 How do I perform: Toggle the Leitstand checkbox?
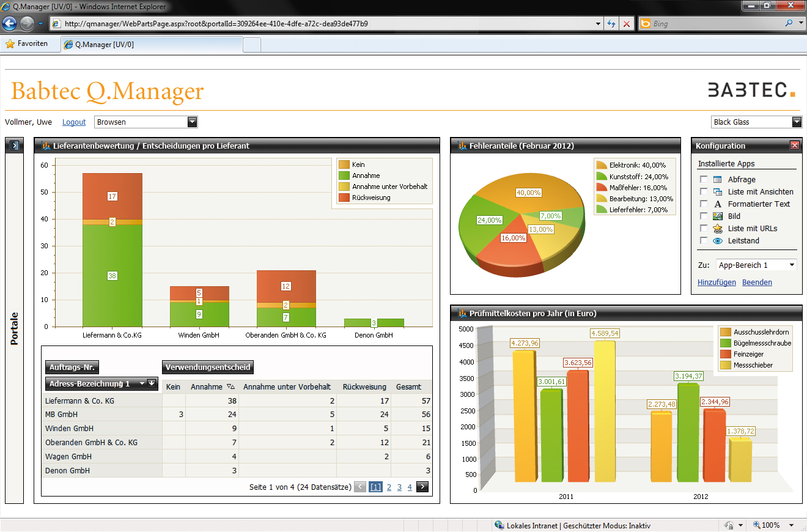[704, 241]
